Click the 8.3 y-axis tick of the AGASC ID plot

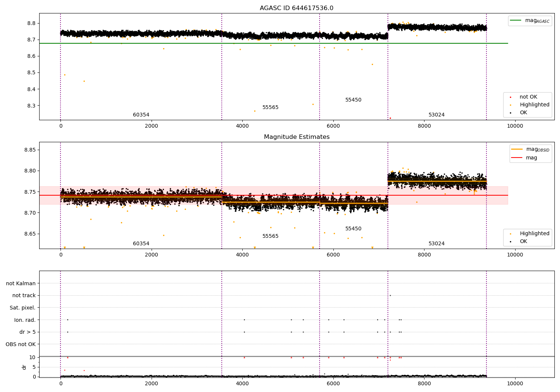[x=31, y=106]
